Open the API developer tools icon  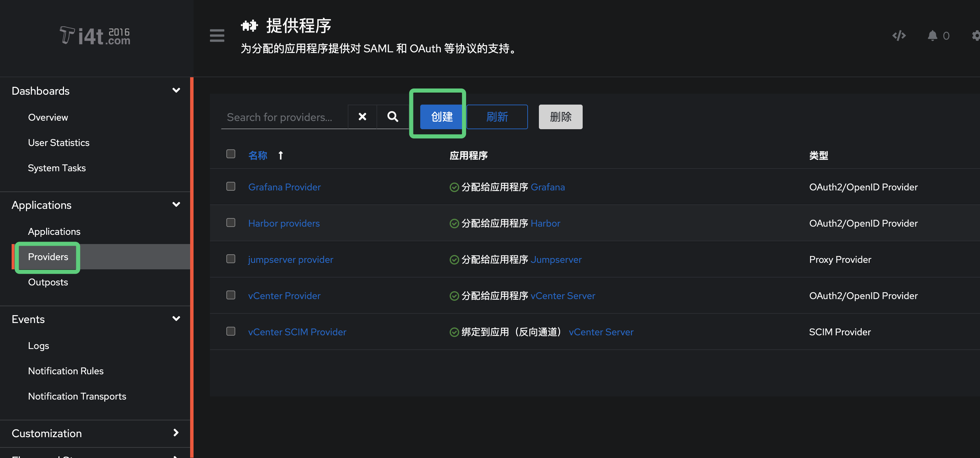click(899, 36)
